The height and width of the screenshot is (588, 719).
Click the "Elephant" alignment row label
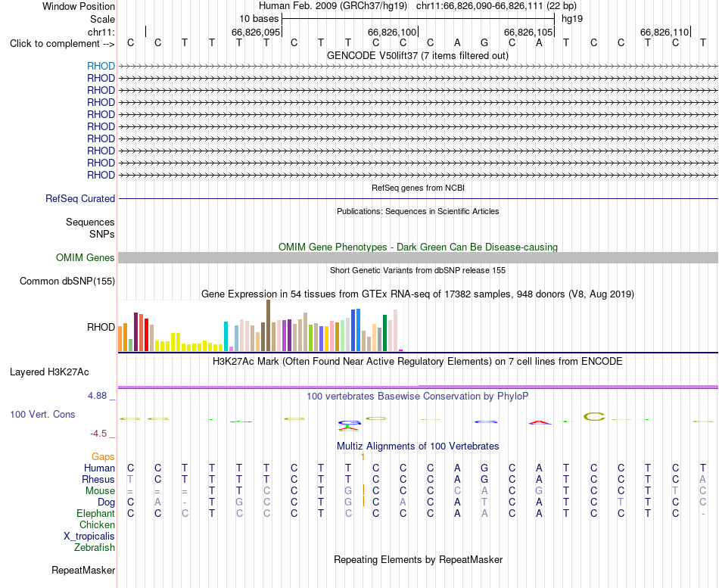point(95,513)
